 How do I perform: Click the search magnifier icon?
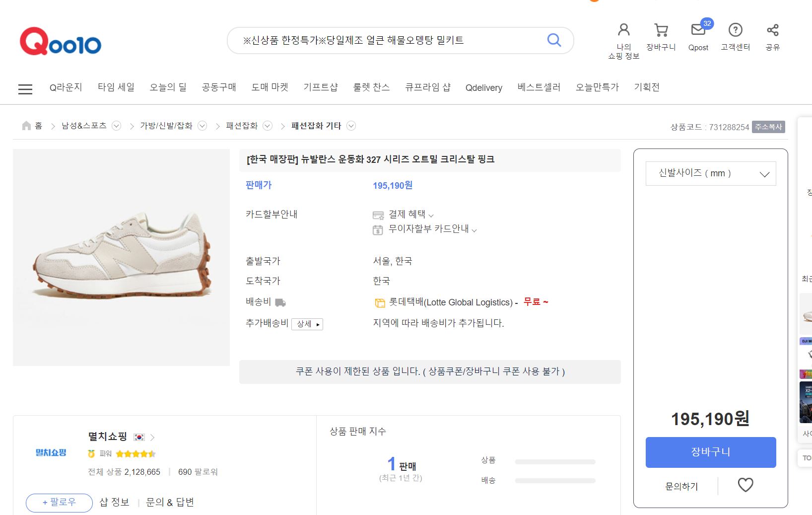coord(554,40)
